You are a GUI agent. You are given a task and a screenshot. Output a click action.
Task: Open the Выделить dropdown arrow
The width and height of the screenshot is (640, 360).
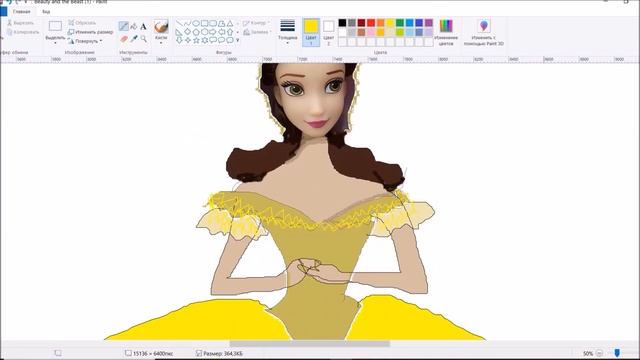[55, 43]
